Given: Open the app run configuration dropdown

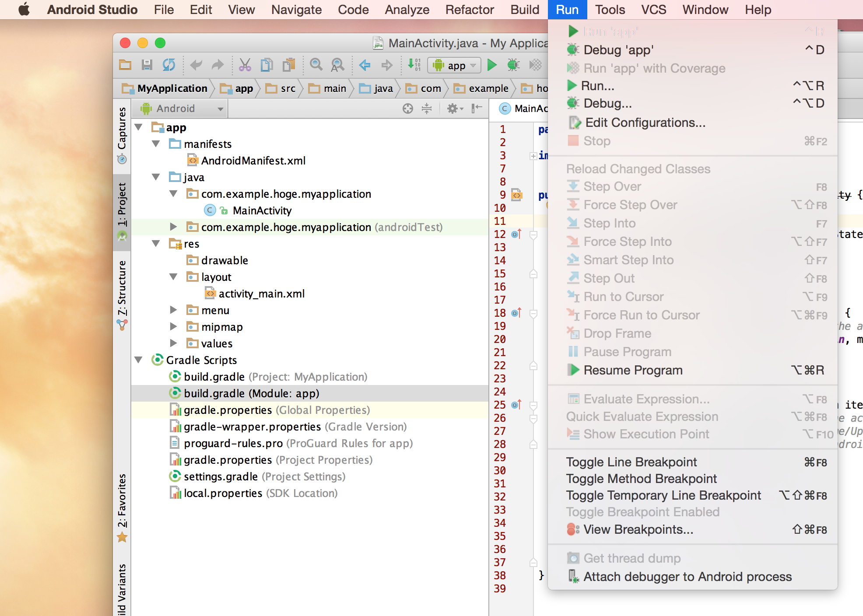Looking at the screenshot, I should tap(454, 66).
